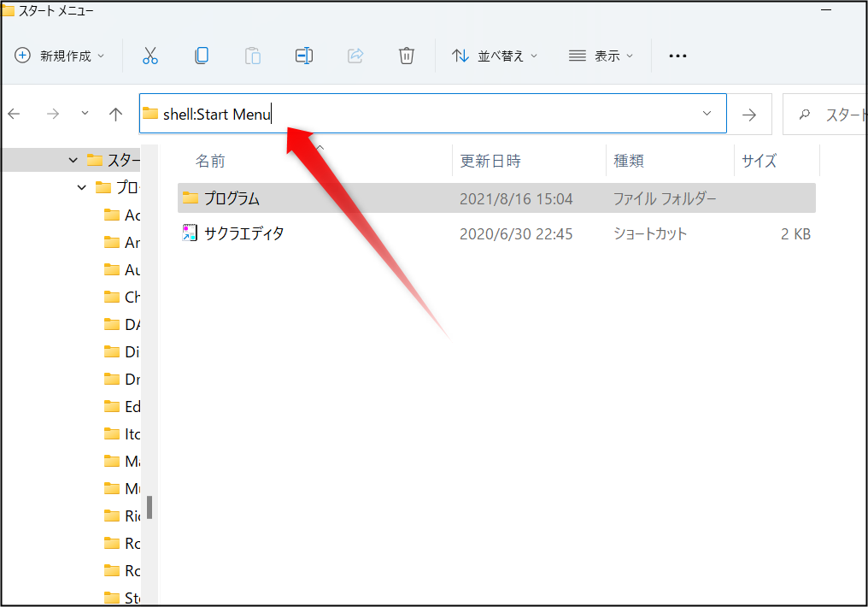Sort by サイズ column header
Viewport: 868px width, 607px height.
pos(759,162)
